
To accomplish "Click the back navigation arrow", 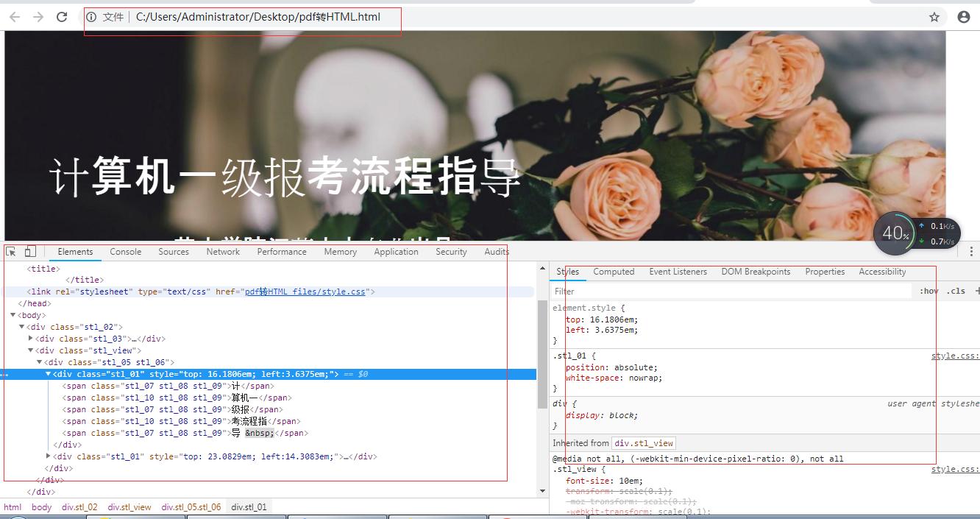I will (14, 16).
